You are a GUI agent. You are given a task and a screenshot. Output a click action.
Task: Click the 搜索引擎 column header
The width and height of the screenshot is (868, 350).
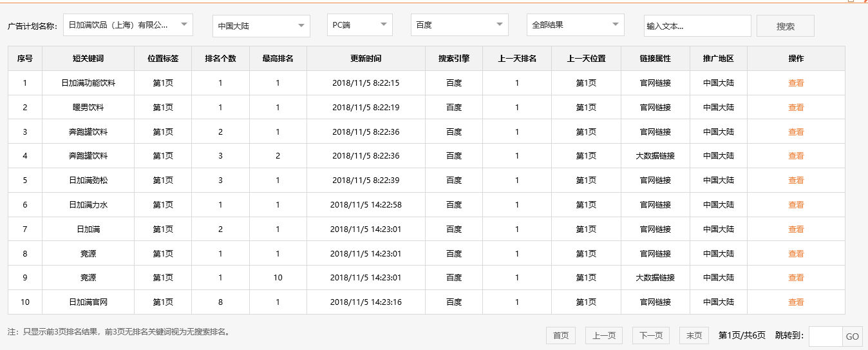454,59
